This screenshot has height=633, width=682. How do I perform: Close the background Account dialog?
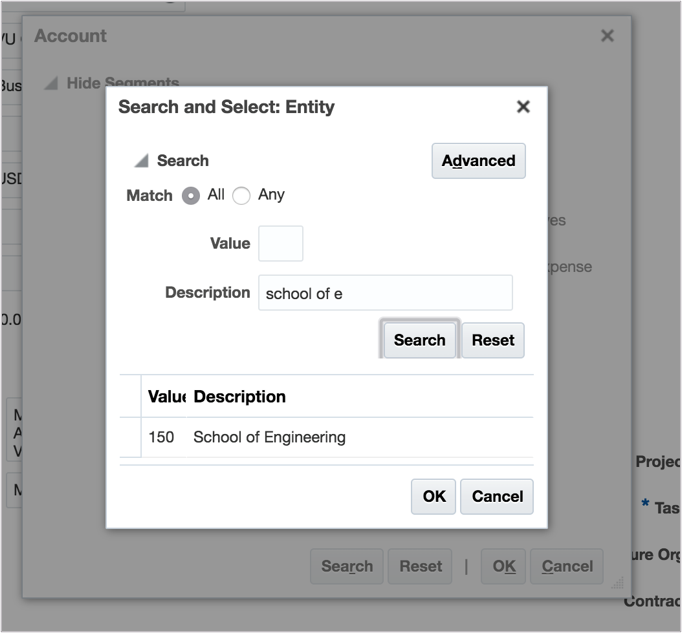tap(607, 36)
